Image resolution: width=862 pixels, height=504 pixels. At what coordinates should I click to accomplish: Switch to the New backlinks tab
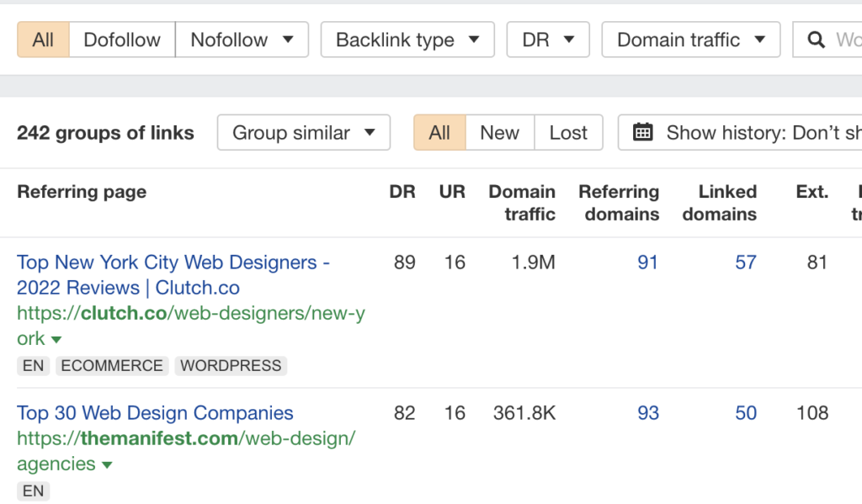pos(499,133)
